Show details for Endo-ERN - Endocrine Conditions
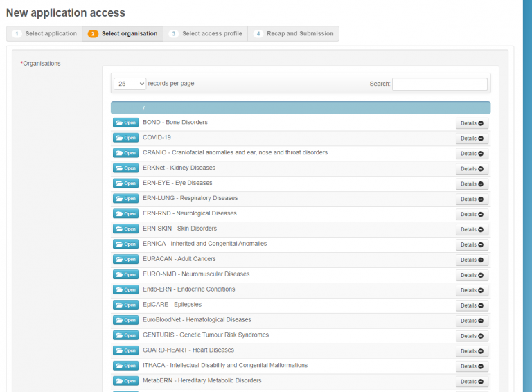 click(472, 290)
